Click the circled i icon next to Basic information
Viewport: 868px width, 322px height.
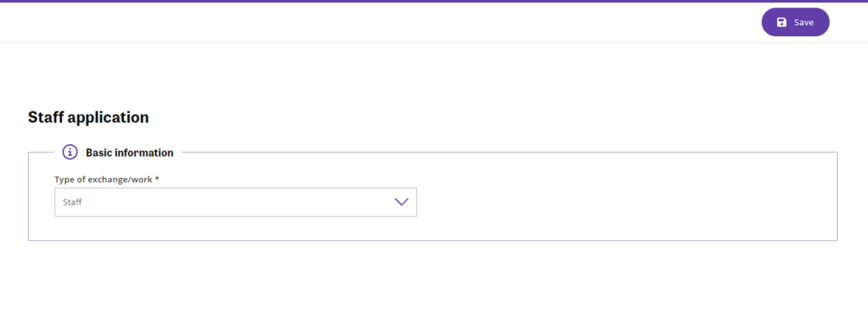point(70,152)
